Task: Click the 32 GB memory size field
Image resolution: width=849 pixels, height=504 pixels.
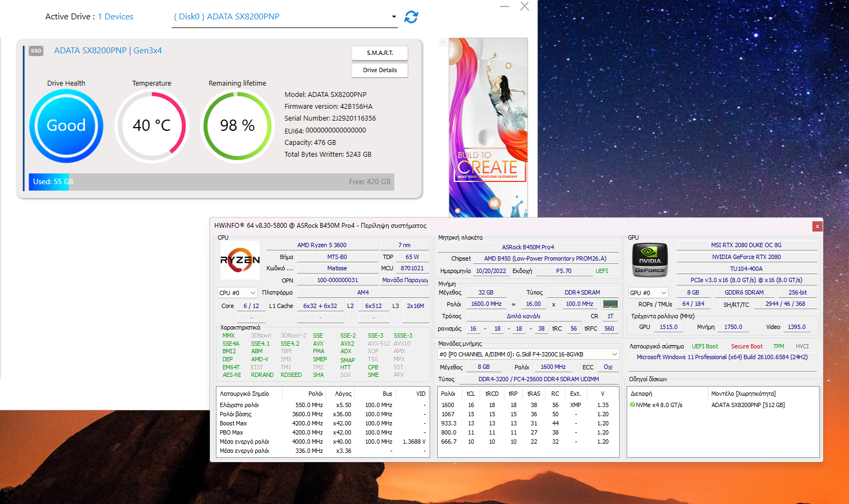Action: (486, 292)
